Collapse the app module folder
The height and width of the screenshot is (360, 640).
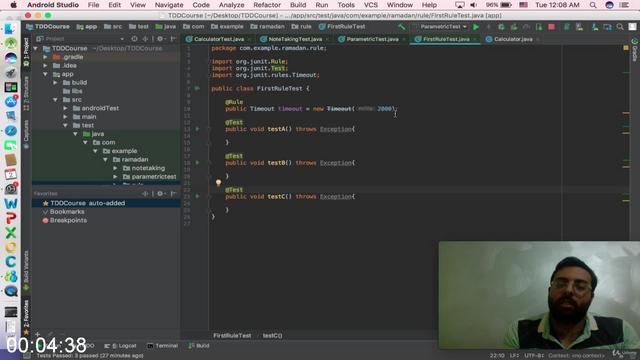(45, 74)
